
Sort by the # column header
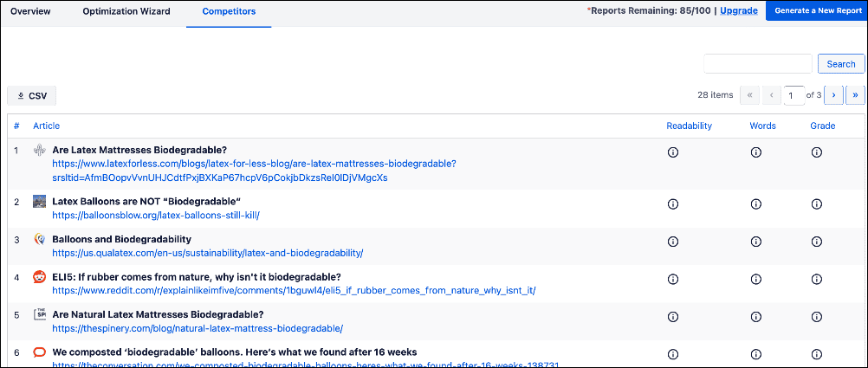click(16, 126)
